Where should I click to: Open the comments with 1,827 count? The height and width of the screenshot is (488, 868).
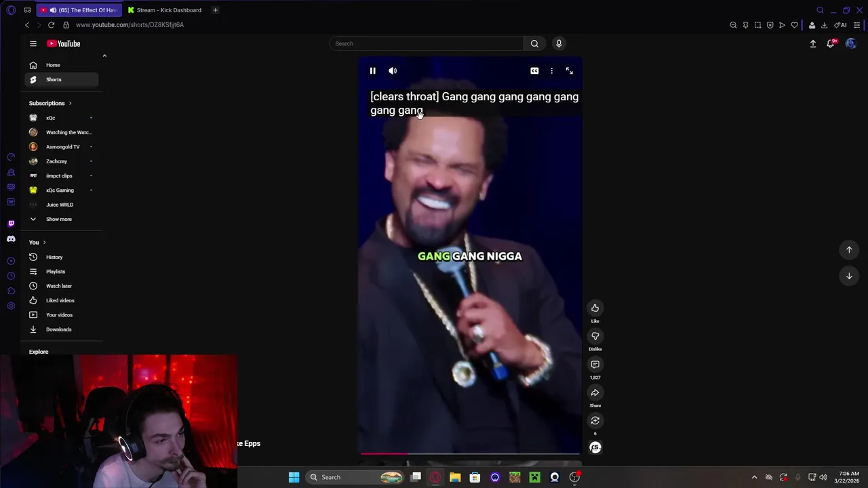pos(595,365)
